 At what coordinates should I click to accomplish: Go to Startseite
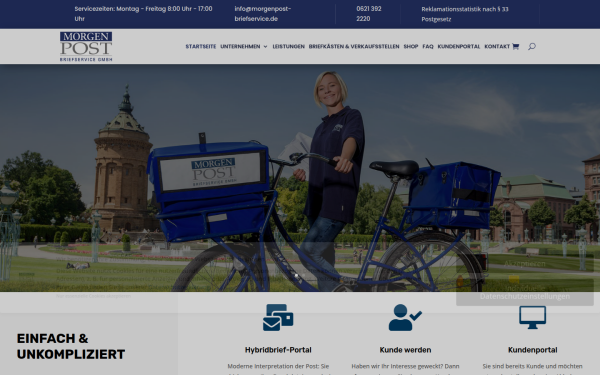[x=201, y=46]
